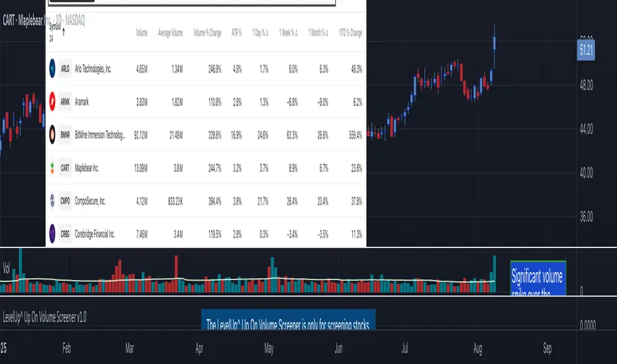Click the Arlo Technologies company logo

click(x=52, y=68)
